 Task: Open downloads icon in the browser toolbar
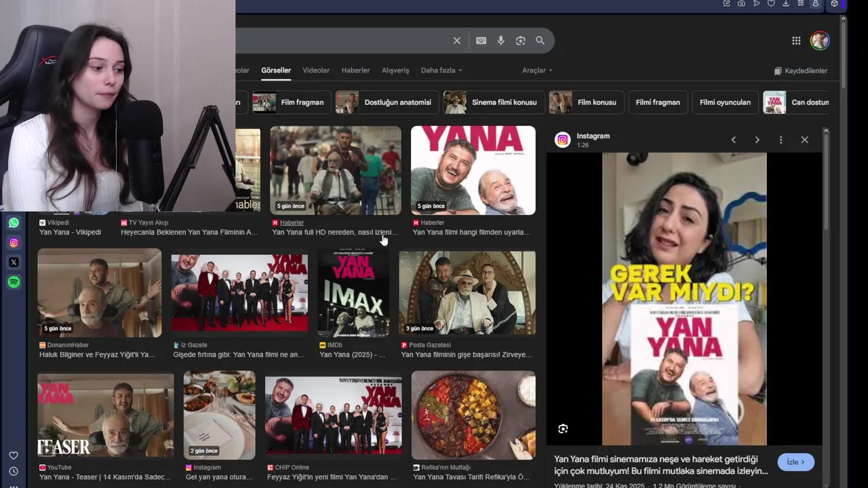pos(786,3)
